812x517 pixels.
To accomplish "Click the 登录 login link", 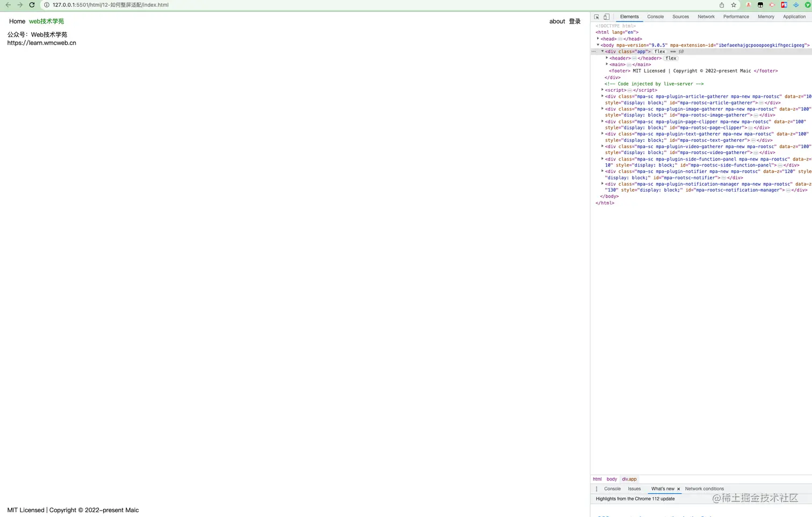I will coord(575,21).
